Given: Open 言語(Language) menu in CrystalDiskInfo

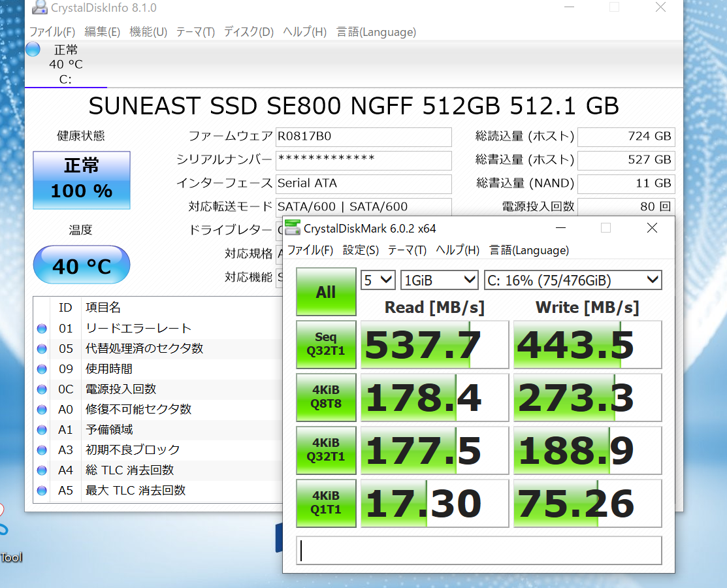Looking at the screenshot, I should [x=376, y=32].
